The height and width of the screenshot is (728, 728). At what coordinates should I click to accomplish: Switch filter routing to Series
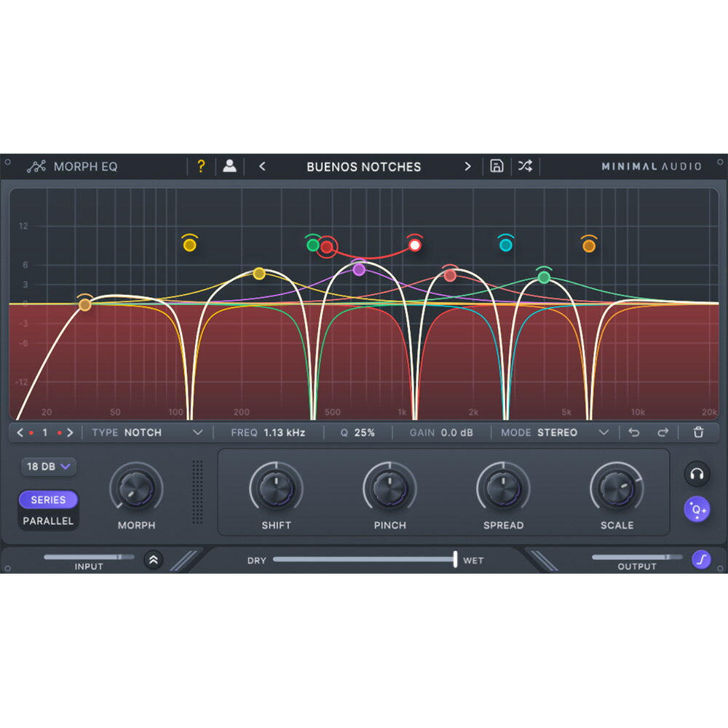click(x=48, y=499)
